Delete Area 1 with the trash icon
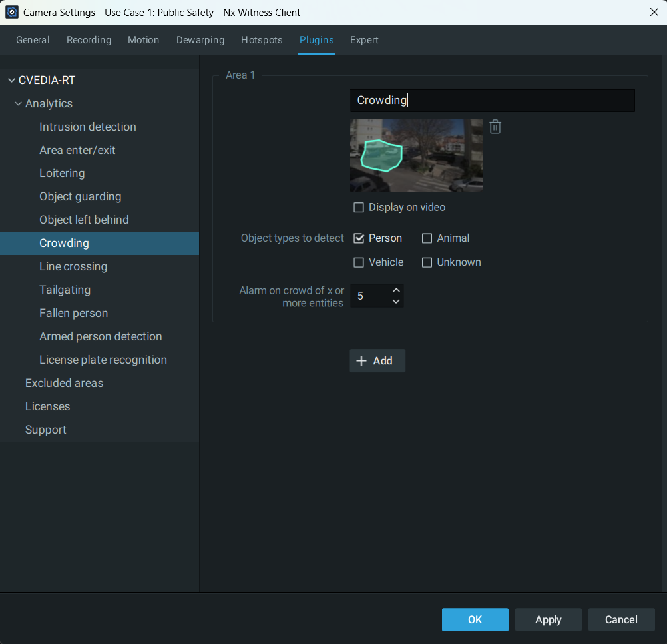 click(495, 127)
